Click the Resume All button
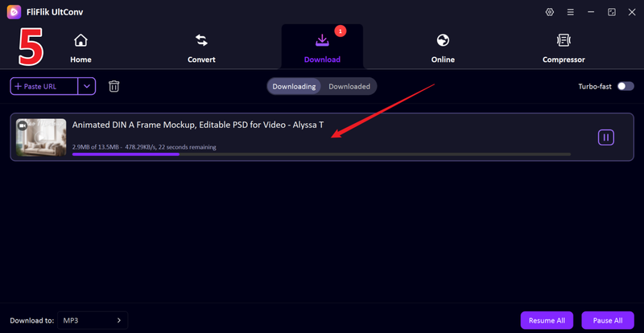The width and height of the screenshot is (644, 333). (x=547, y=320)
